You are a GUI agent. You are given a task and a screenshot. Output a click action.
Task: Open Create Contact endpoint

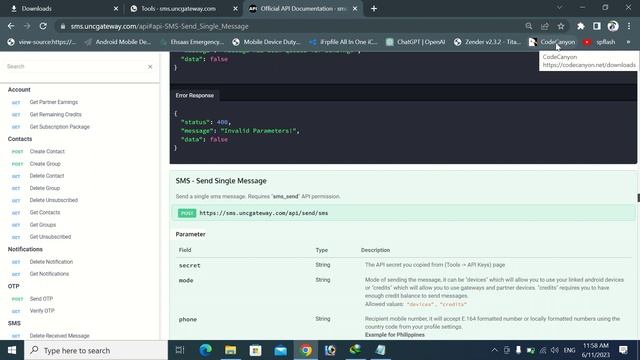pyautogui.click(x=47, y=151)
